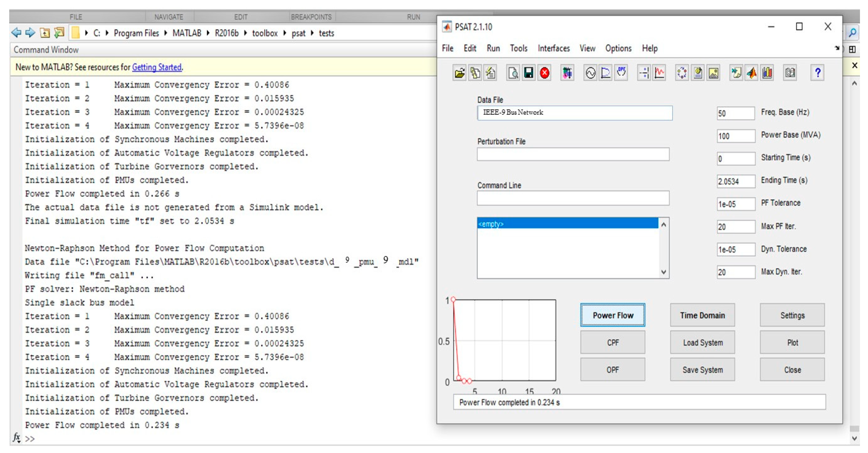
Task: Click the MATLAB back navigation arrow
Action: [x=16, y=33]
